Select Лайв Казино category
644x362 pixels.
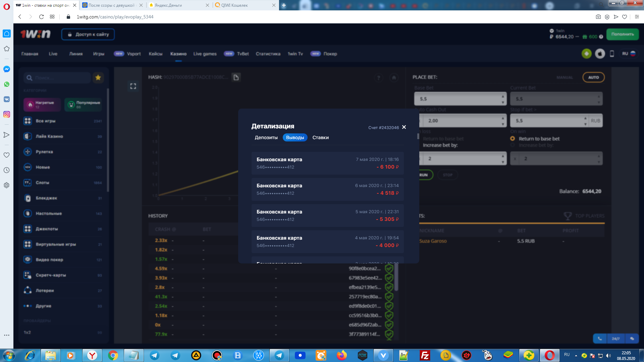click(63, 136)
